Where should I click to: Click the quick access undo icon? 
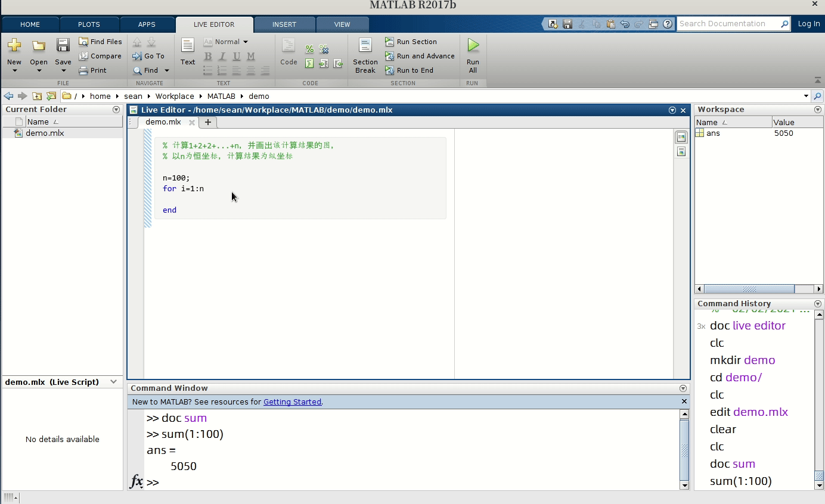coord(625,24)
